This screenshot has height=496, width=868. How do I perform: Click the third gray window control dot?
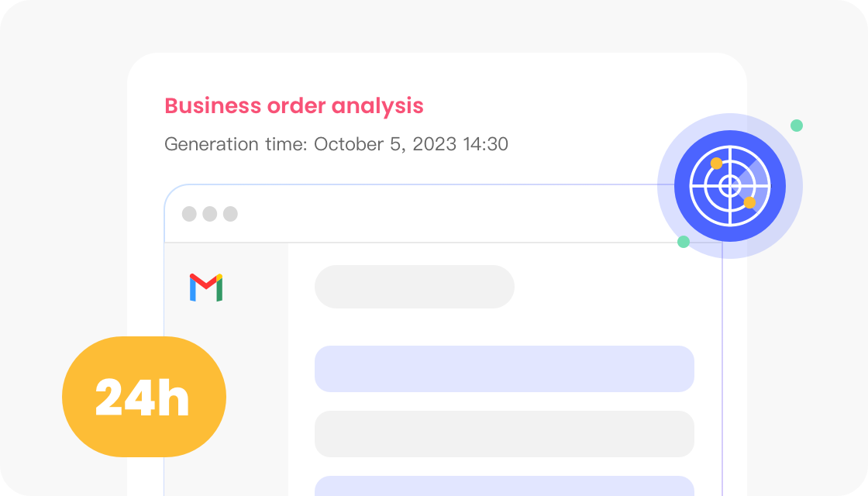point(230,214)
